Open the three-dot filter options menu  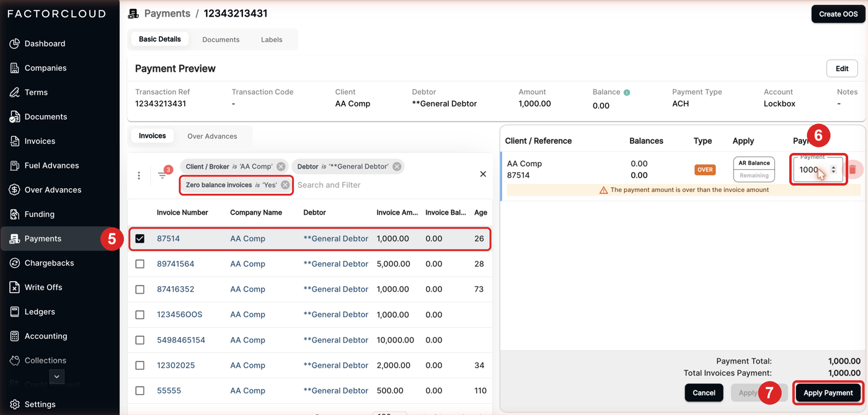tap(139, 175)
